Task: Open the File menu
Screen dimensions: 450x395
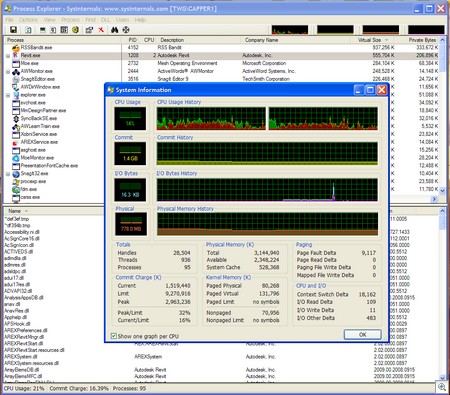Action: click(x=9, y=20)
